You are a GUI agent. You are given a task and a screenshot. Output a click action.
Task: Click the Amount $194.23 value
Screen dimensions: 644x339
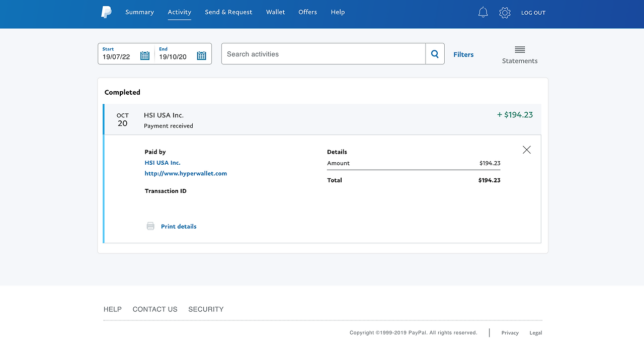[490, 163]
